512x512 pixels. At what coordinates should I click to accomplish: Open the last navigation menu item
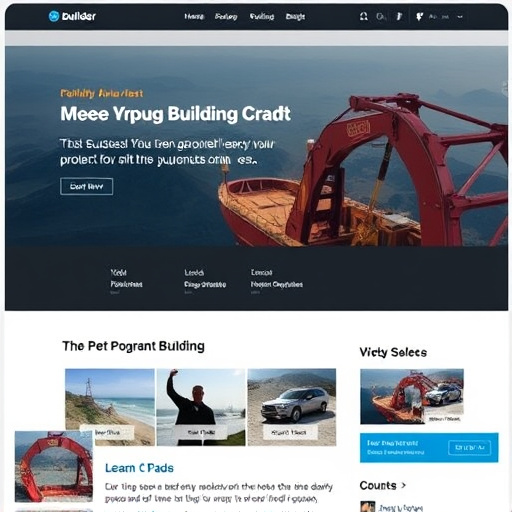295,16
